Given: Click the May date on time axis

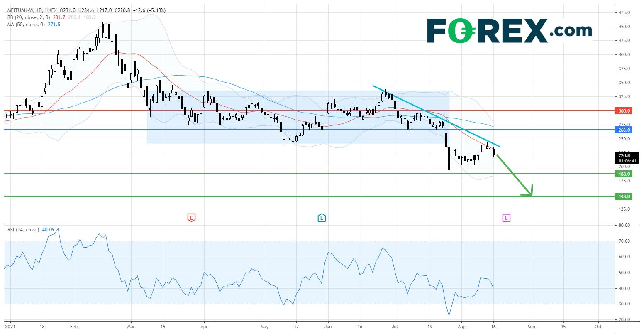Looking at the screenshot, I should 264,327.
